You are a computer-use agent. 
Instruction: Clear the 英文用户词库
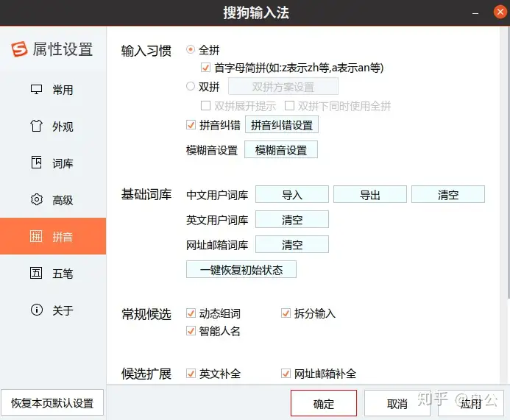click(292, 219)
